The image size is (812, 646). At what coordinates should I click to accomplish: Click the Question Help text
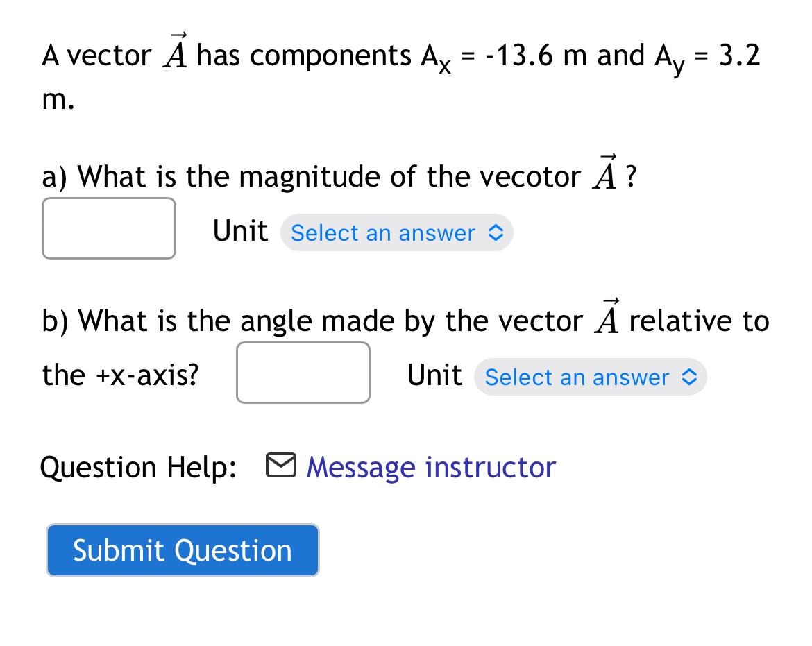click(x=138, y=466)
